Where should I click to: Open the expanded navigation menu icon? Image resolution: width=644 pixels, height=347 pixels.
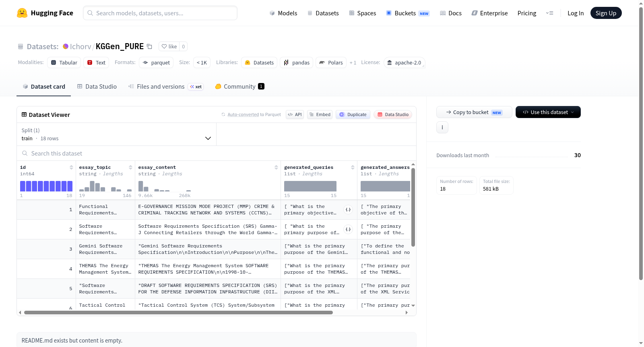click(x=549, y=13)
